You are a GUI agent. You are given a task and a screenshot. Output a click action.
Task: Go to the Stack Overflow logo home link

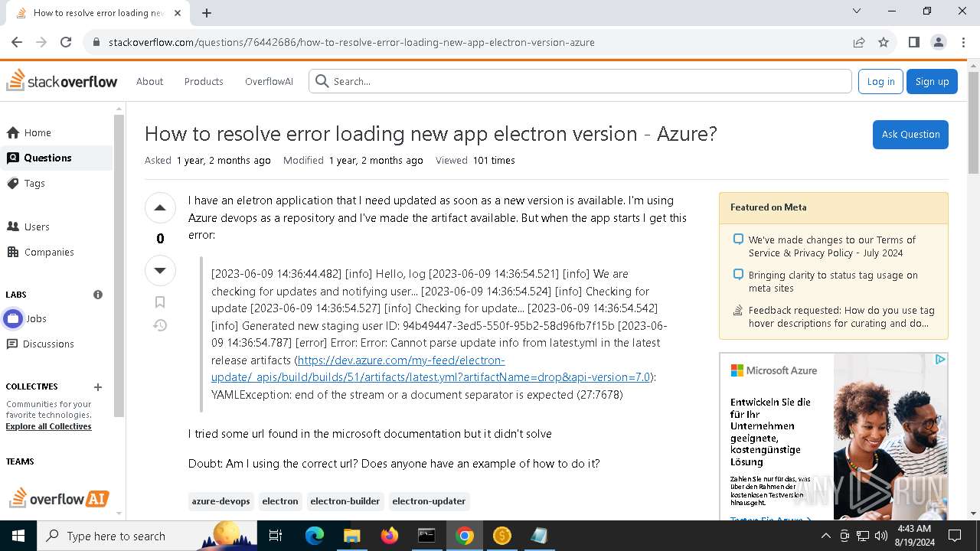(62, 81)
